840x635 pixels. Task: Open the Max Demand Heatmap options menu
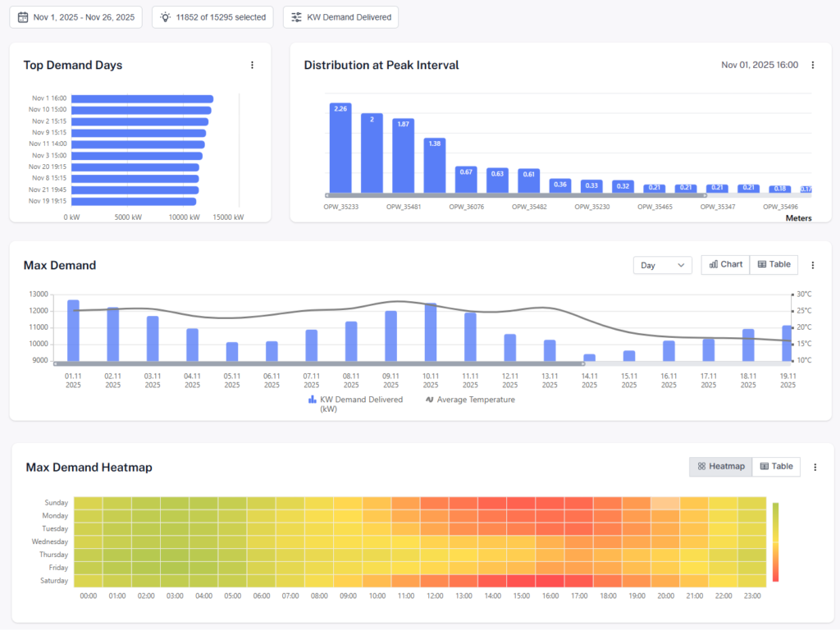coord(815,468)
